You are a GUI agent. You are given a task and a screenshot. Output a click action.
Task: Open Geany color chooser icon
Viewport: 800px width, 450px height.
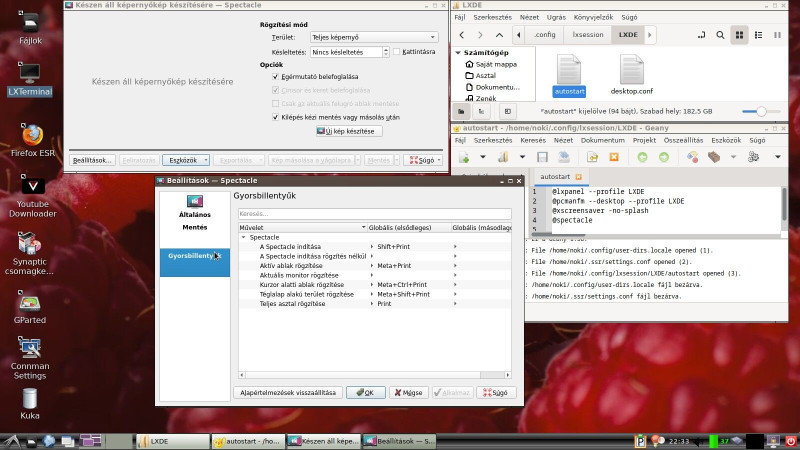[692, 157]
